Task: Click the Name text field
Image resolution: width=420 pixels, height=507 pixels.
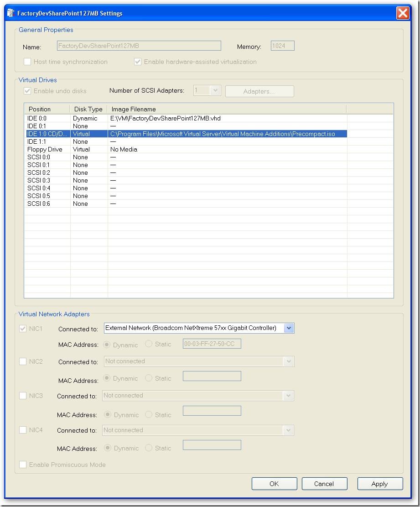Action: click(139, 46)
